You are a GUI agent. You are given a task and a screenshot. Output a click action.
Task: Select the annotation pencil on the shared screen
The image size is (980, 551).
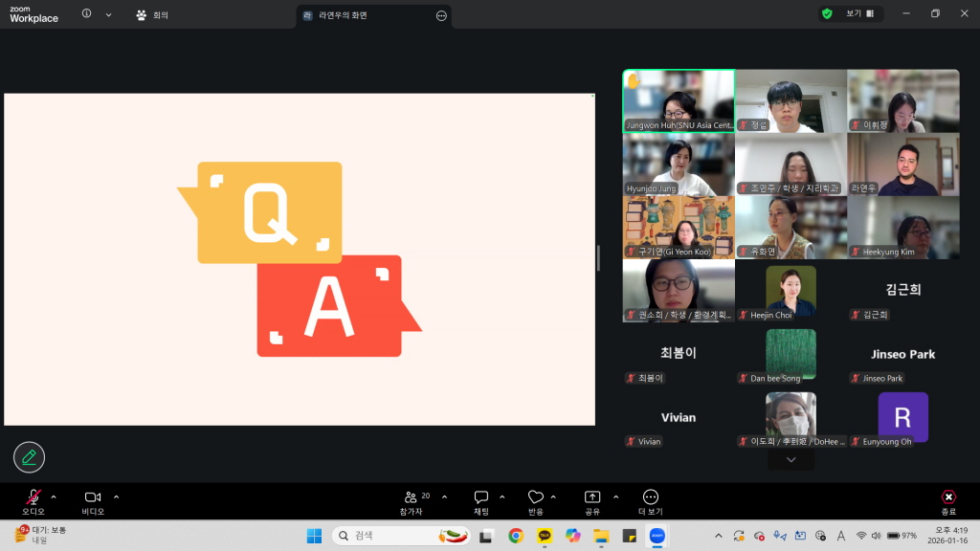click(29, 457)
